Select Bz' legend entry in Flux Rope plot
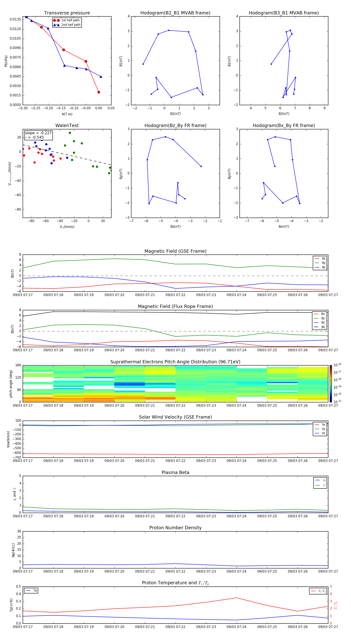Image resolution: width=351 pixels, height=644 pixels. point(320,323)
